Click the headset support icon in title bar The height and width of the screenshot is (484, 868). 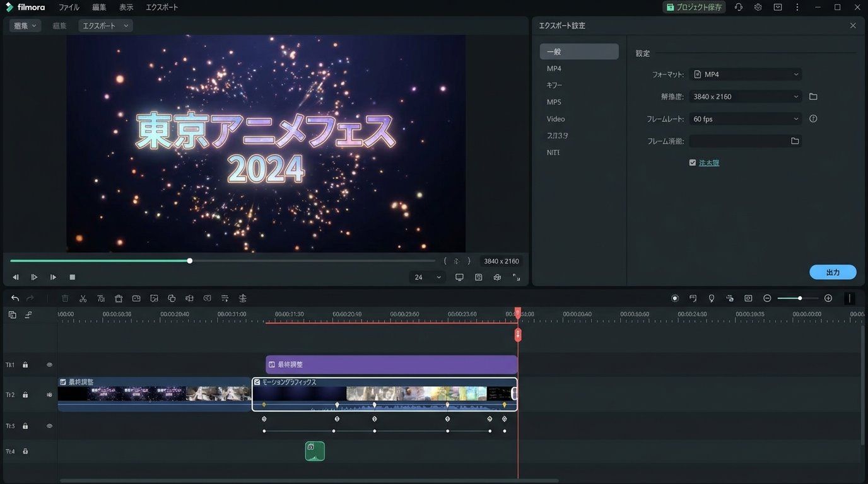[x=739, y=7]
